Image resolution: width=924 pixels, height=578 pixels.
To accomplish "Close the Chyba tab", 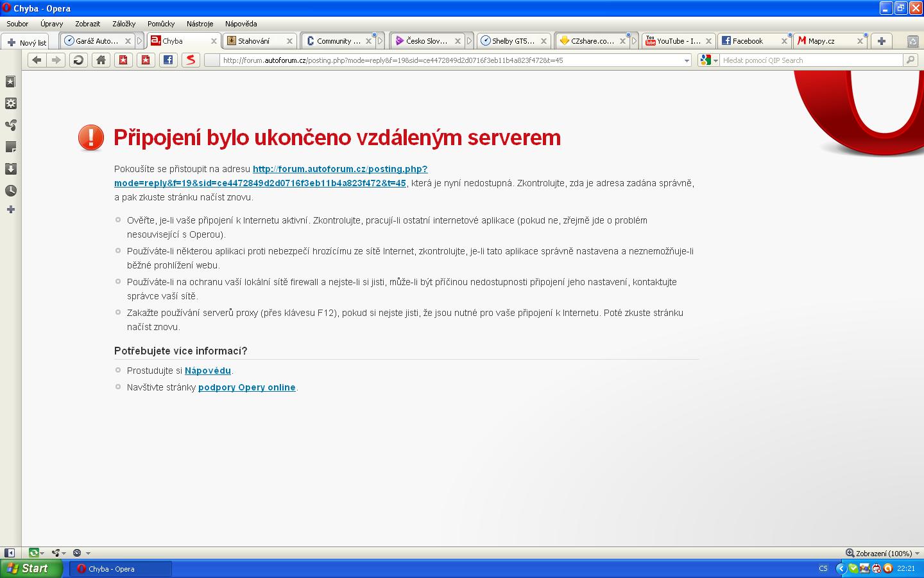I will tap(214, 41).
